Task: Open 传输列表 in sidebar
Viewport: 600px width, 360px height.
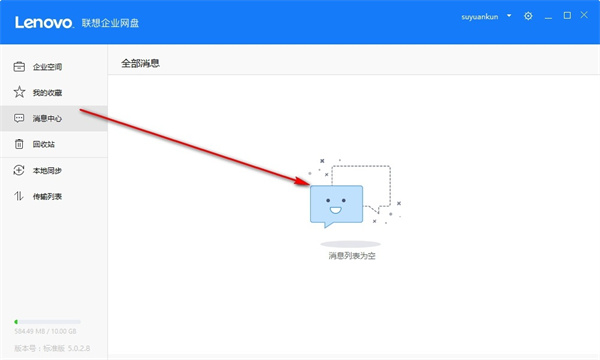Action: [x=54, y=196]
